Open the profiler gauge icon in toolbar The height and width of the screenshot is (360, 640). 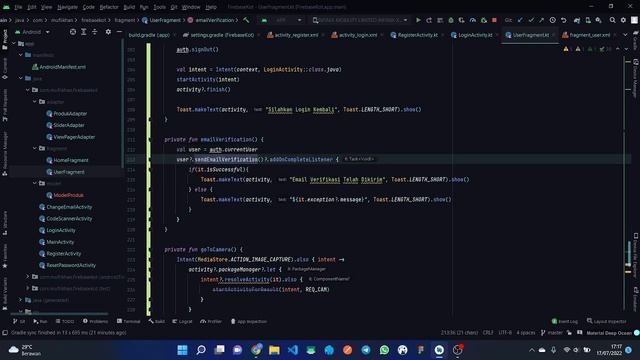[x=473, y=20]
